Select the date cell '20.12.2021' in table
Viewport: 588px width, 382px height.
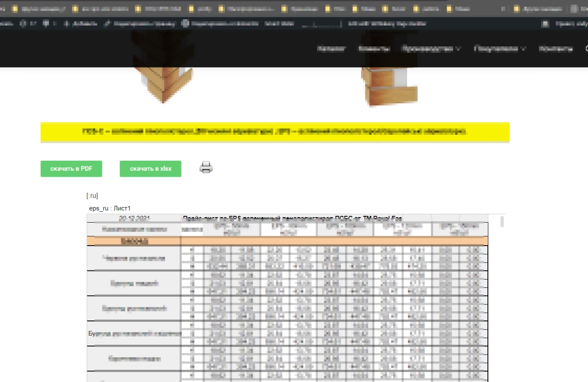point(134,218)
